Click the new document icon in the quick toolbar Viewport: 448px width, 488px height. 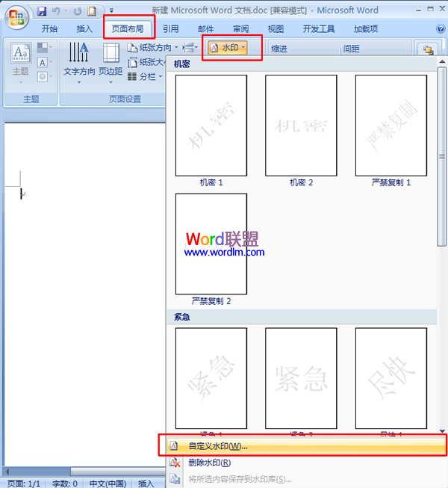92,11
